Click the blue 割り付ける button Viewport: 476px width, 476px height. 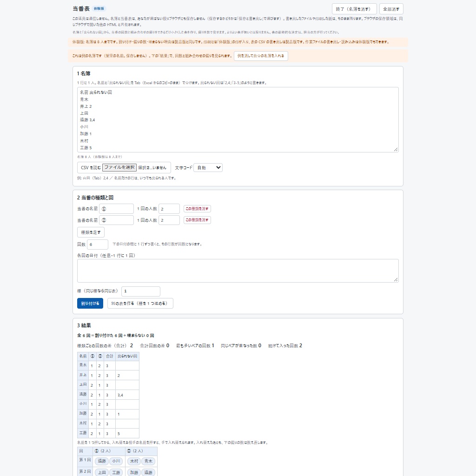click(90, 303)
